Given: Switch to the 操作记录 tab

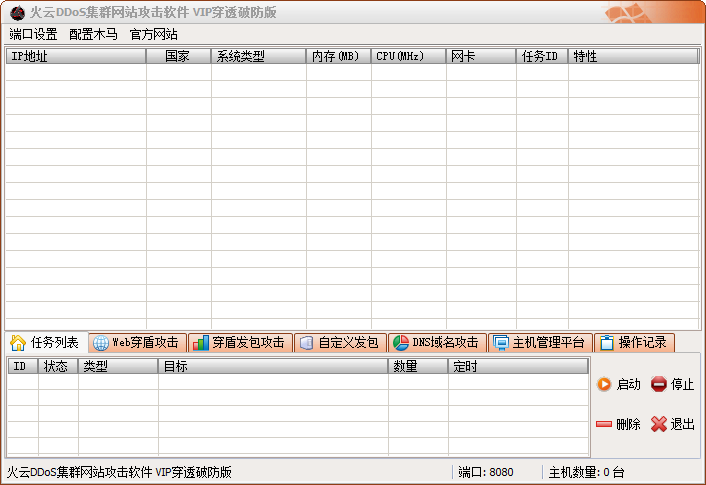Looking at the screenshot, I should click(x=633, y=343).
